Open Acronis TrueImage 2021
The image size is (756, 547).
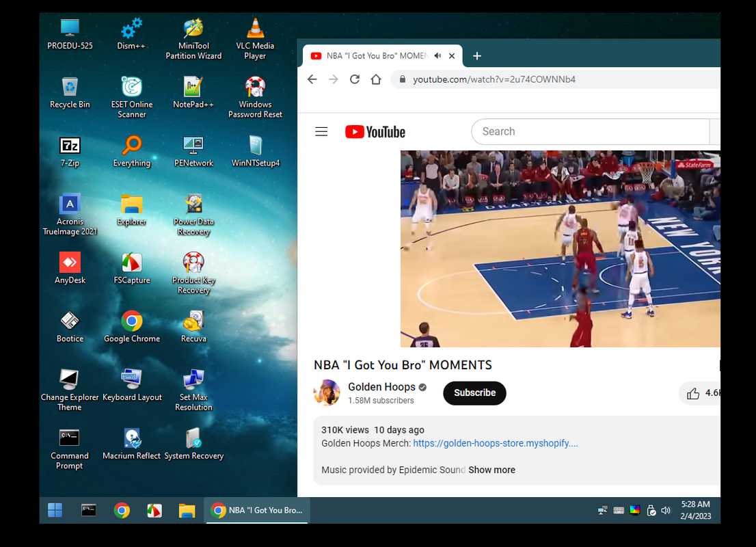point(70,215)
